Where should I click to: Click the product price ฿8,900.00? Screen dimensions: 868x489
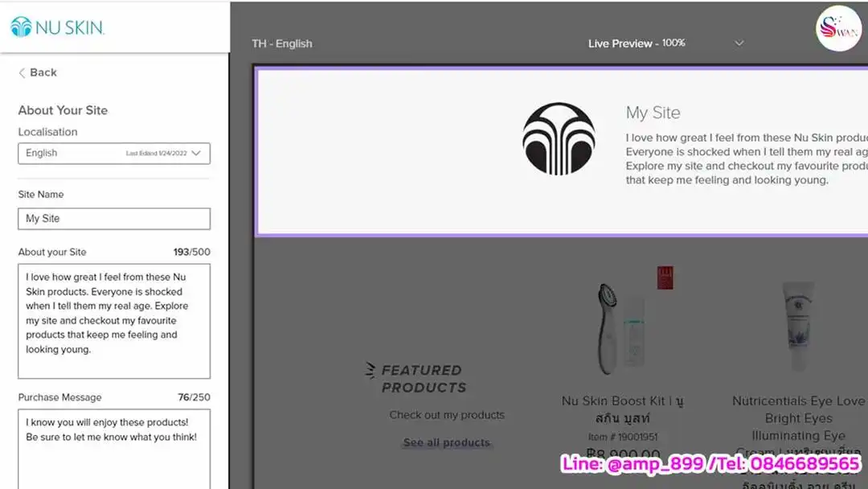(623, 454)
